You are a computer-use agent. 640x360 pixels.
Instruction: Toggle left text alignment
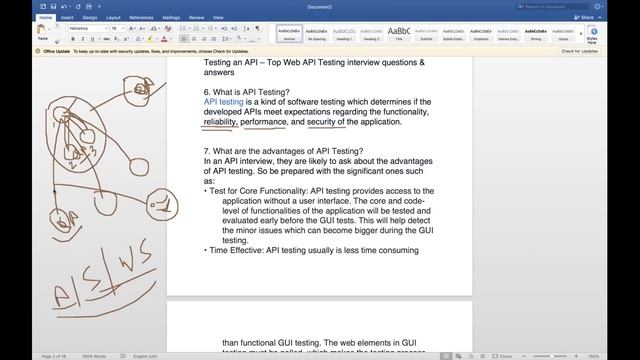pos(184,39)
